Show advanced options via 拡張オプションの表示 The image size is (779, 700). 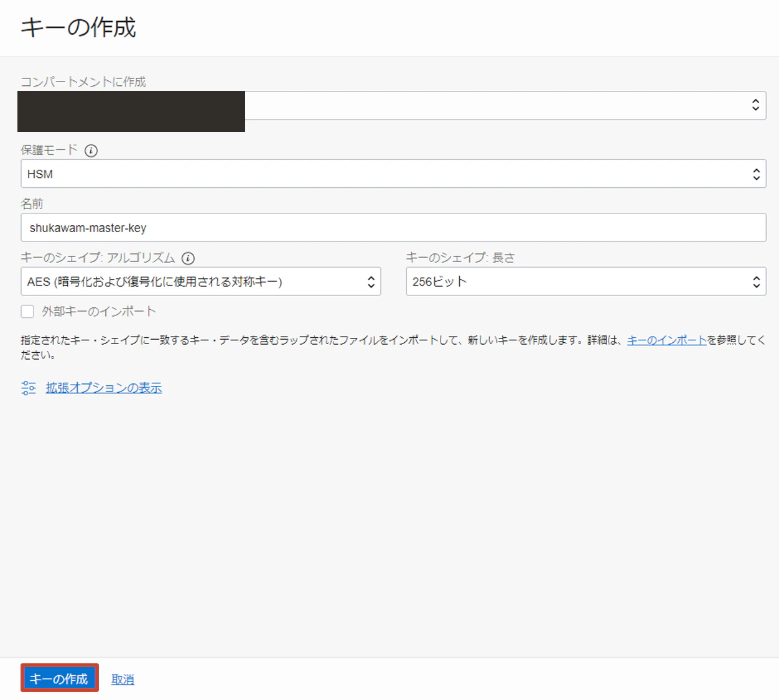point(103,387)
